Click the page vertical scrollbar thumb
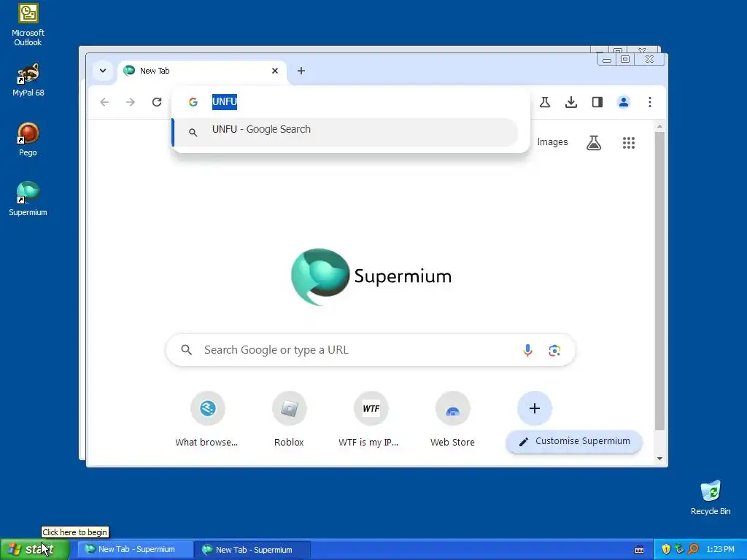The height and width of the screenshot is (560, 747). (659, 281)
